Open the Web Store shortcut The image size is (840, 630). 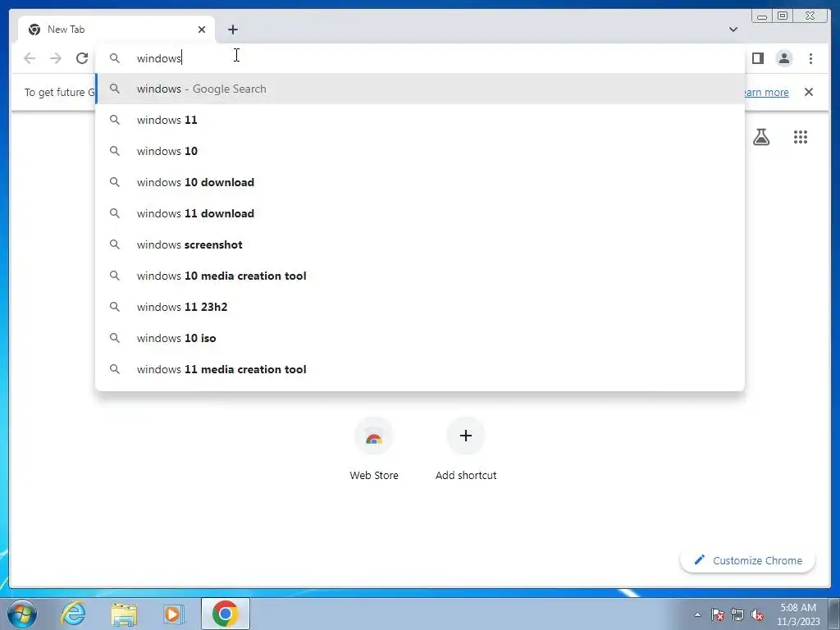[x=374, y=450]
